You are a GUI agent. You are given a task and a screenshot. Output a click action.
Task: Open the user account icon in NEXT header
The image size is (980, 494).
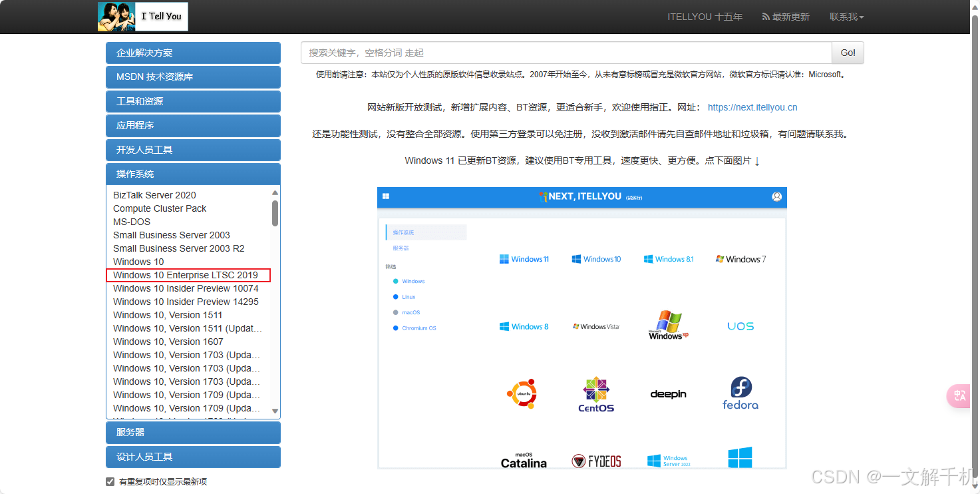click(x=776, y=197)
